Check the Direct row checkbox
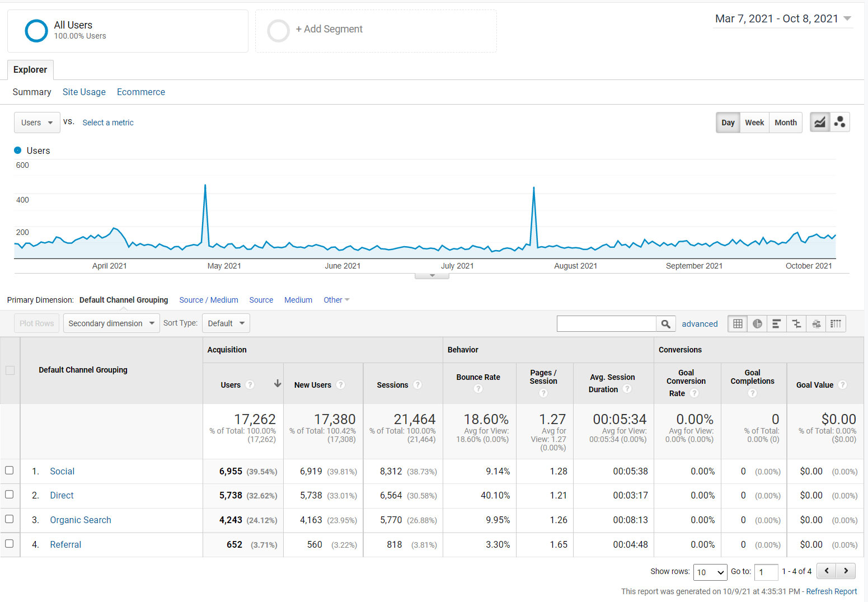The height and width of the screenshot is (602, 868). click(10, 495)
